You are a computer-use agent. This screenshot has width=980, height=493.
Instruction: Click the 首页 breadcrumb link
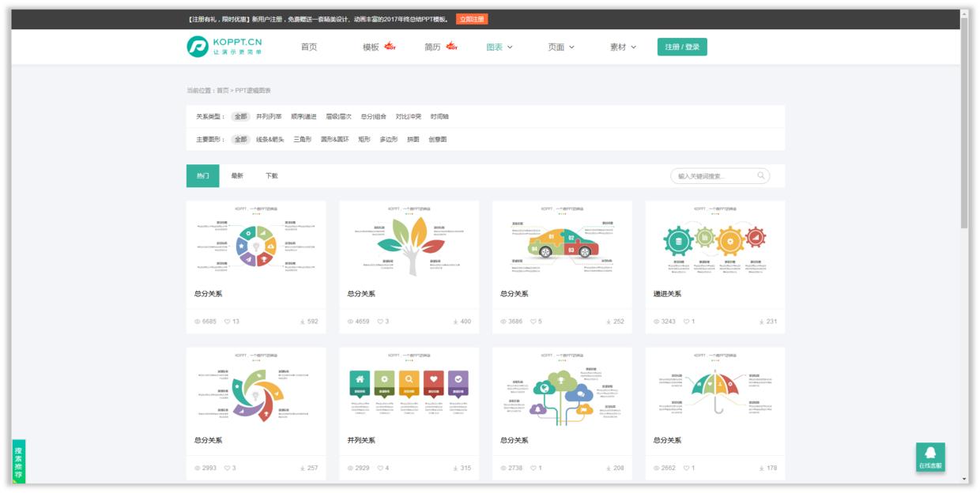pyautogui.click(x=223, y=91)
